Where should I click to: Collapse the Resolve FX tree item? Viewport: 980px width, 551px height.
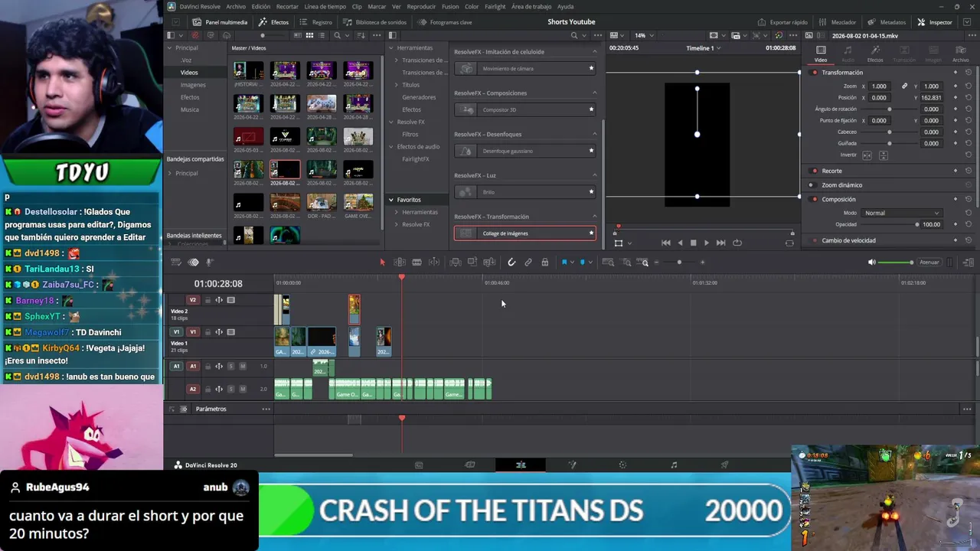(x=390, y=122)
